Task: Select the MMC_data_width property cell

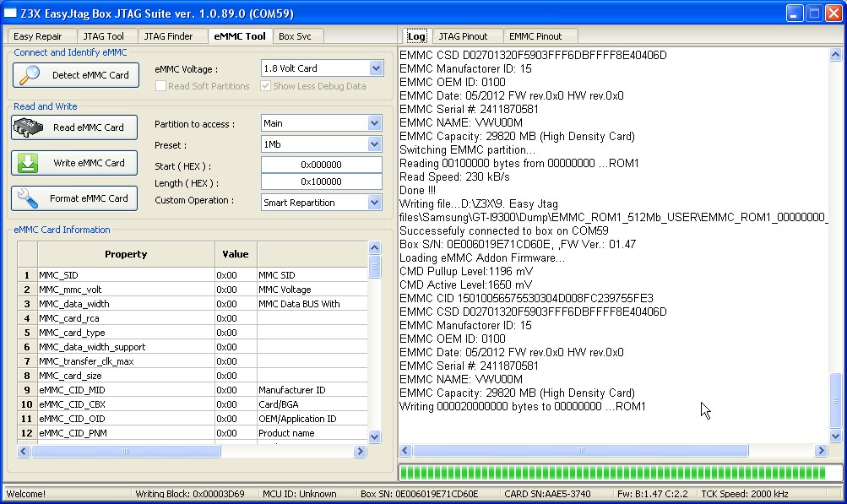Action: pyautogui.click(x=126, y=304)
